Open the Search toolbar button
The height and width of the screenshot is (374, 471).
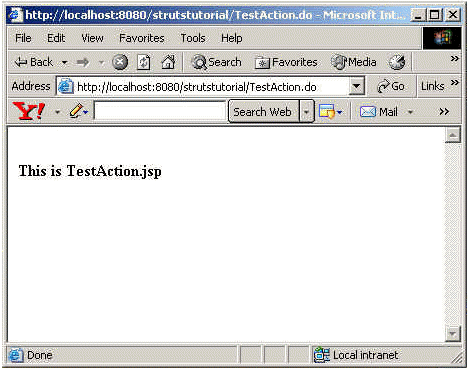pos(216,62)
